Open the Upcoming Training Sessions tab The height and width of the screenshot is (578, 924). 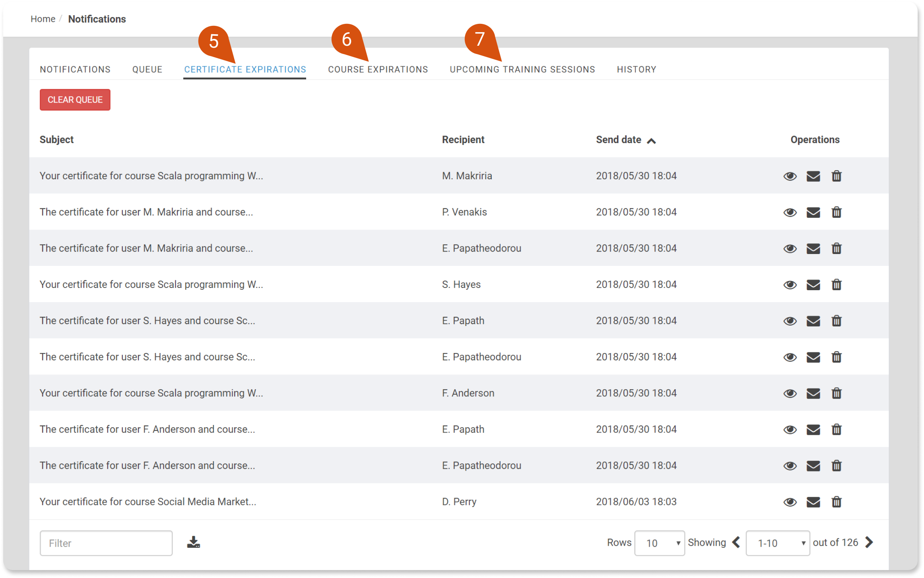(x=522, y=70)
